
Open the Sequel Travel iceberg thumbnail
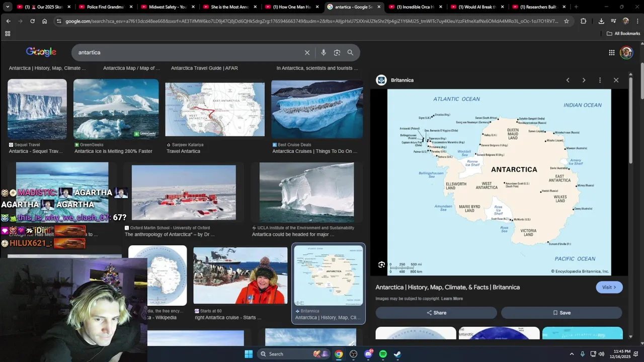click(37, 109)
